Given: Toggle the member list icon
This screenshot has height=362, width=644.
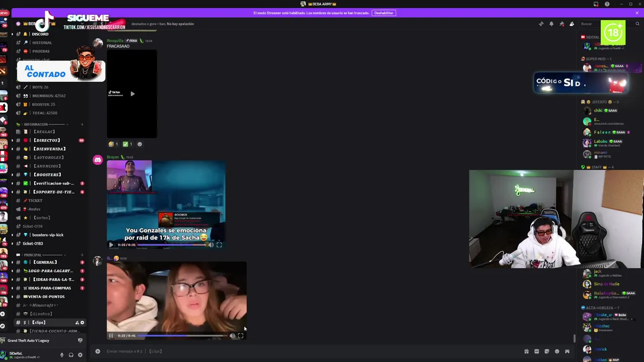Looking at the screenshot, I should (572, 24).
